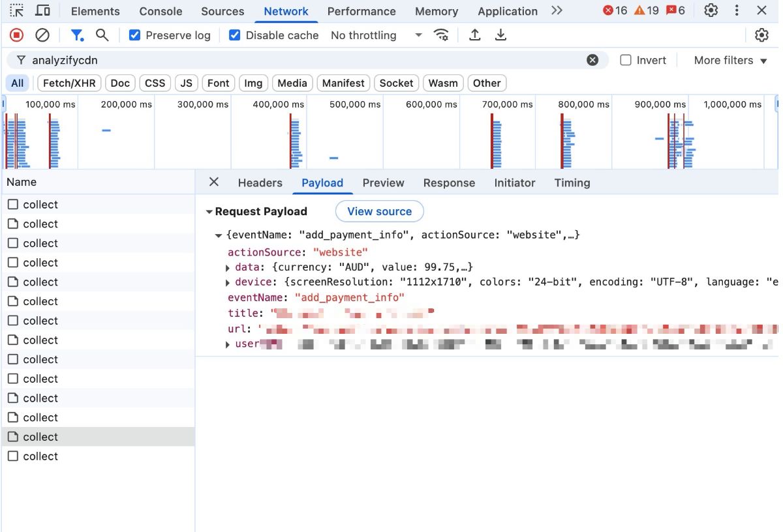783x532 pixels.
Task: Filter requests by Img type
Action: [x=253, y=83]
